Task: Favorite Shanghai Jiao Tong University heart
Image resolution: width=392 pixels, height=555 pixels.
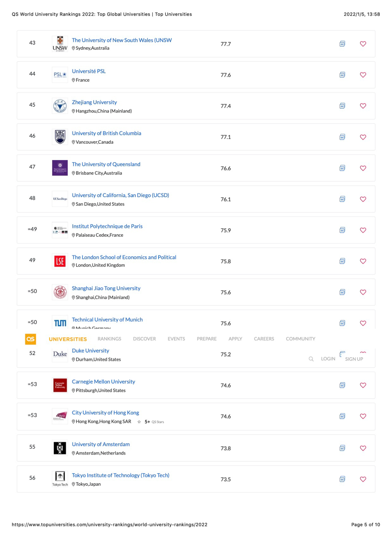Action: (363, 292)
